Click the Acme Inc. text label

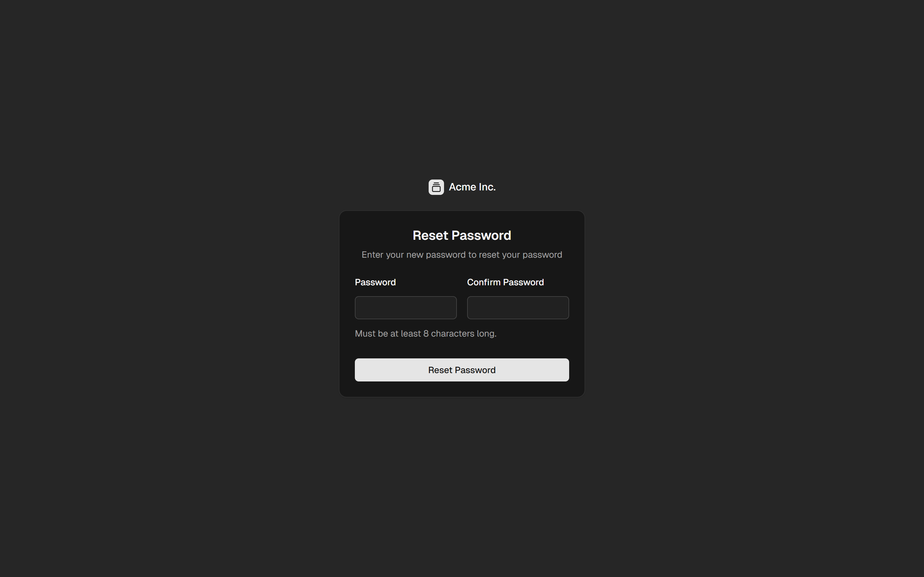point(472,187)
